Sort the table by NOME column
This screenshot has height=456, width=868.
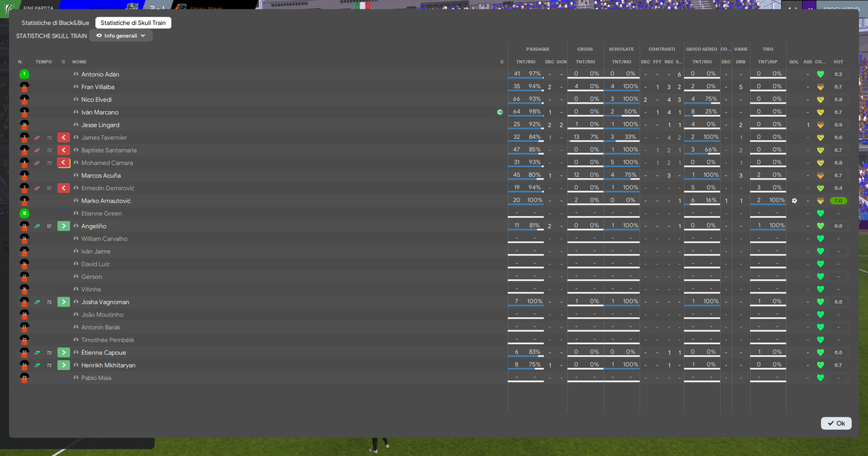(79, 62)
